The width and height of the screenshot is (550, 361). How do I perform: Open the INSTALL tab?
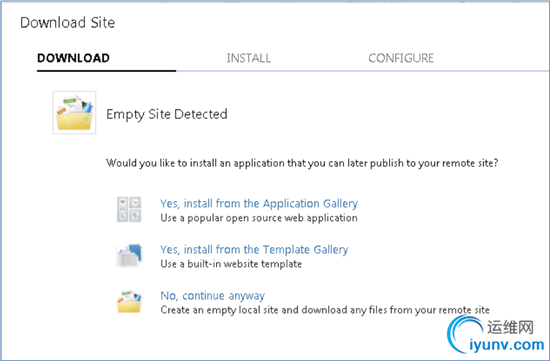point(249,58)
